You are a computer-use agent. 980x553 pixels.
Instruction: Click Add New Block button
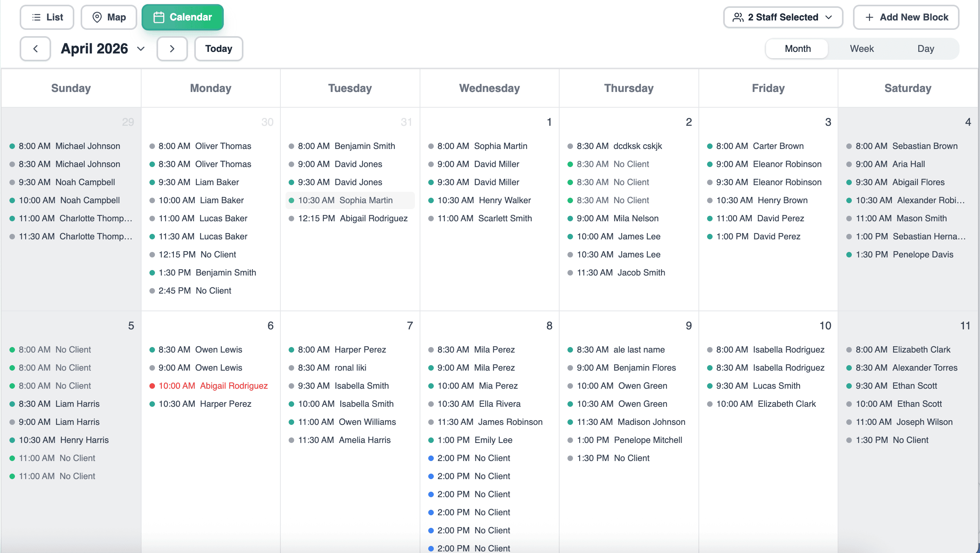point(906,17)
